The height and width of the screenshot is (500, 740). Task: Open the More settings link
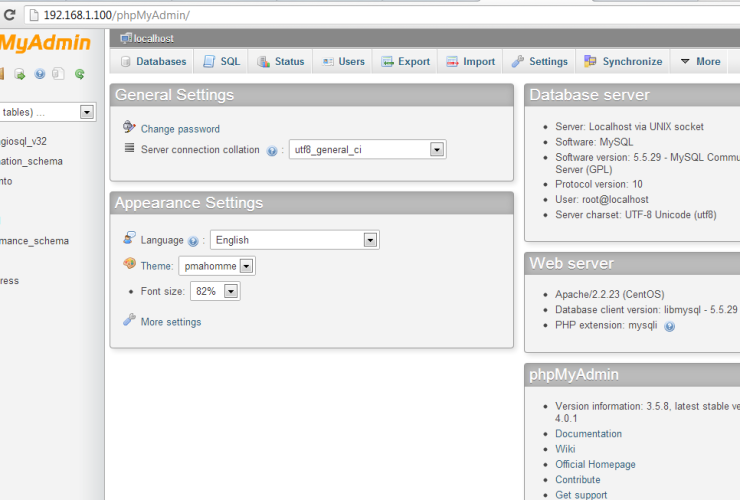click(170, 322)
